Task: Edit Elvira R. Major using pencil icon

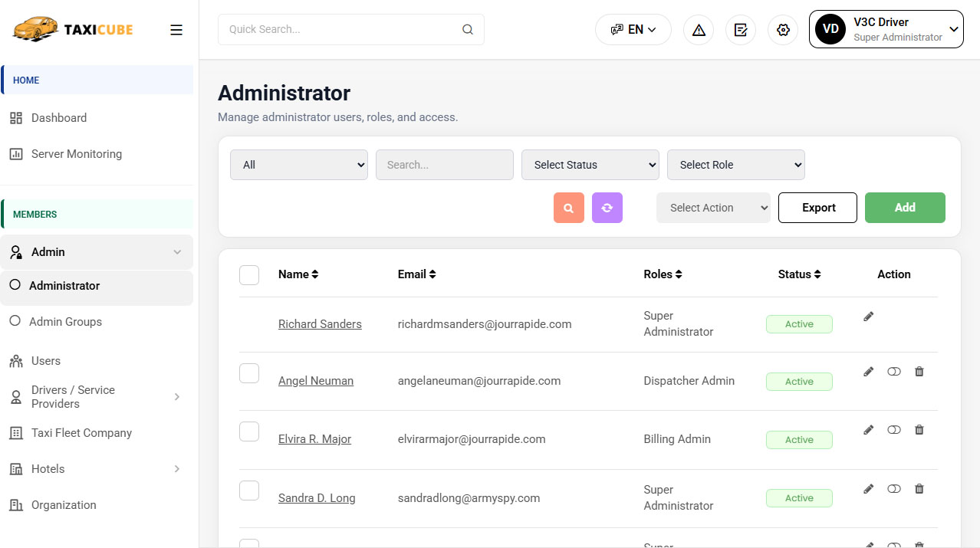Action: (869, 430)
